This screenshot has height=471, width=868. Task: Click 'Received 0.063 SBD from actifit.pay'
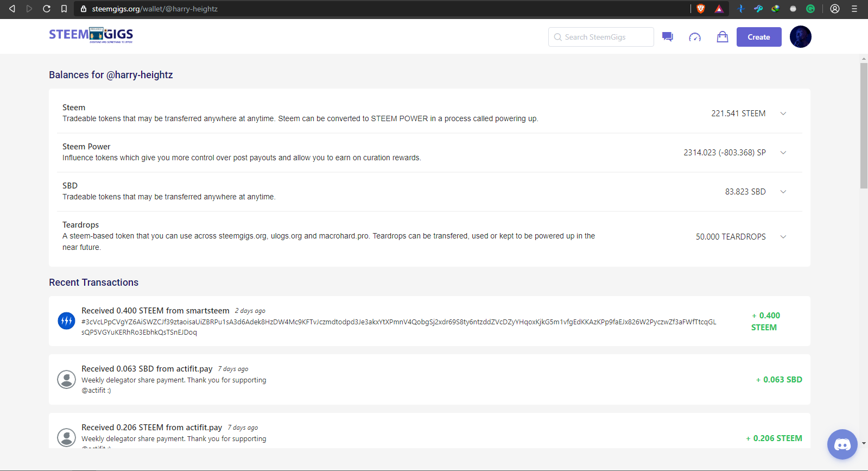click(x=147, y=369)
